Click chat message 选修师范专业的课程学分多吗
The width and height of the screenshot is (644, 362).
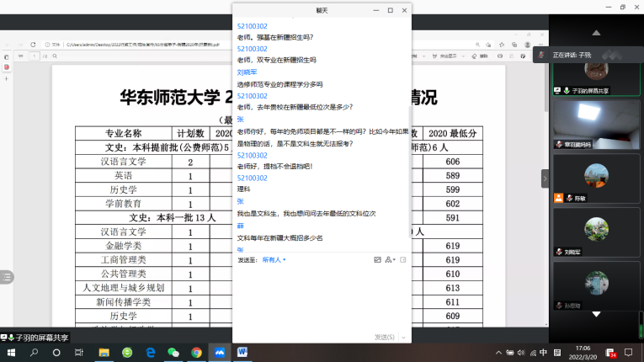(x=279, y=84)
